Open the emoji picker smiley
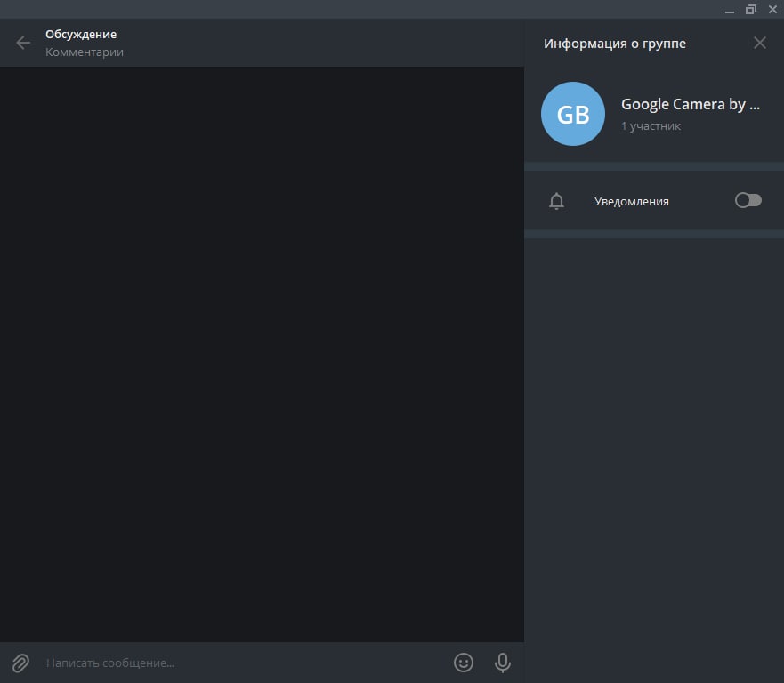 point(463,663)
